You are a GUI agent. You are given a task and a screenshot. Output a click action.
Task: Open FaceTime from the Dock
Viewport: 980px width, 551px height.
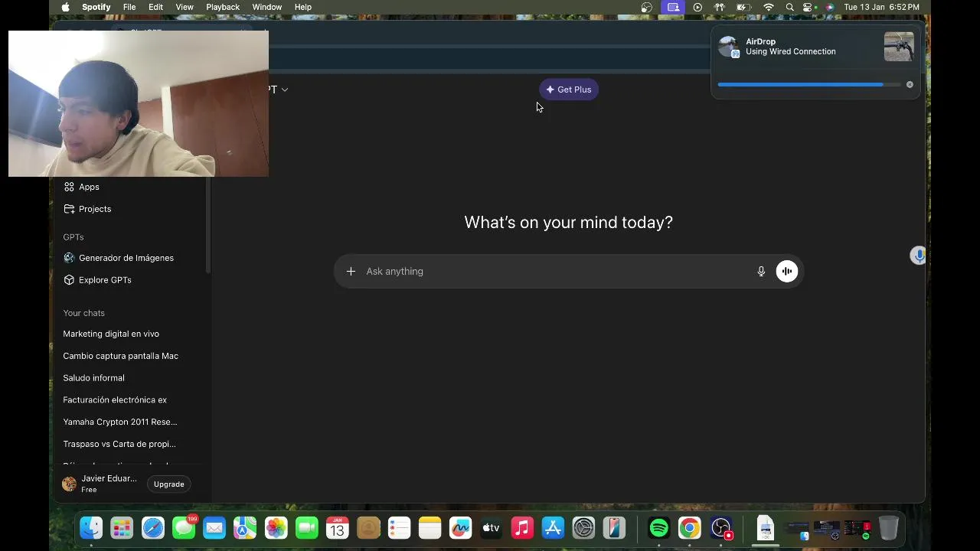click(x=307, y=528)
